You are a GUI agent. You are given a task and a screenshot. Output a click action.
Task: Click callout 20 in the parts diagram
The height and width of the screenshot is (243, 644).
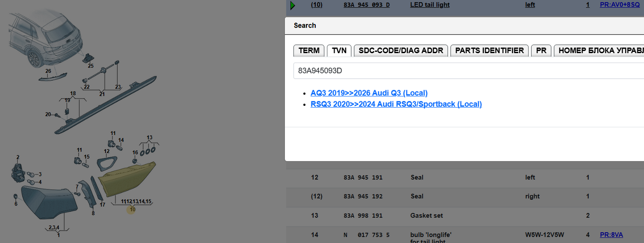48,114
